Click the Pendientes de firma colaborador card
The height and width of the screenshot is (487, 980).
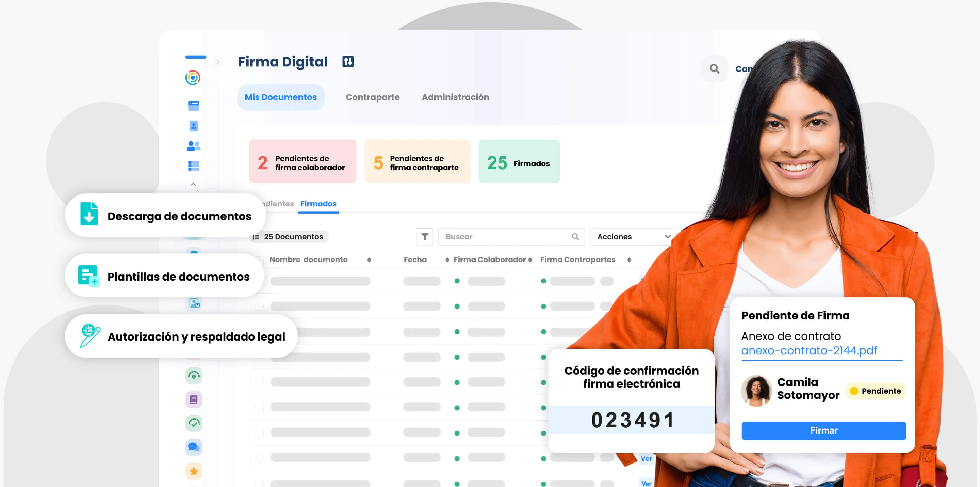point(303,161)
